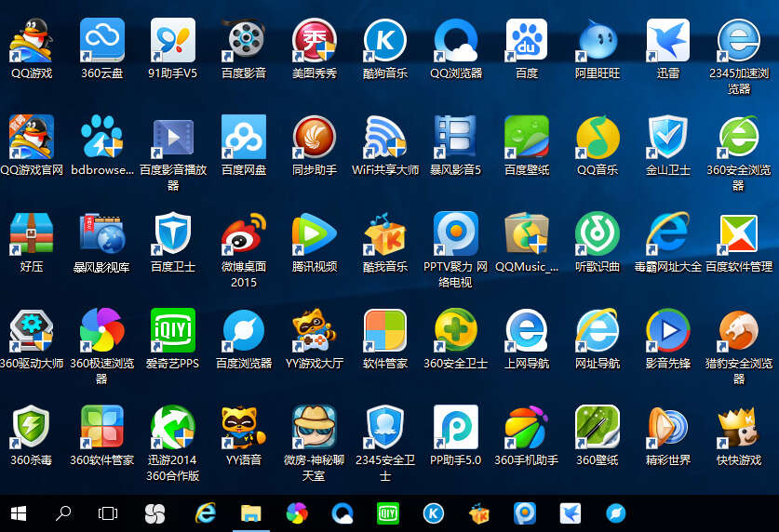Click the taskbar search magnifier

[63, 513]
